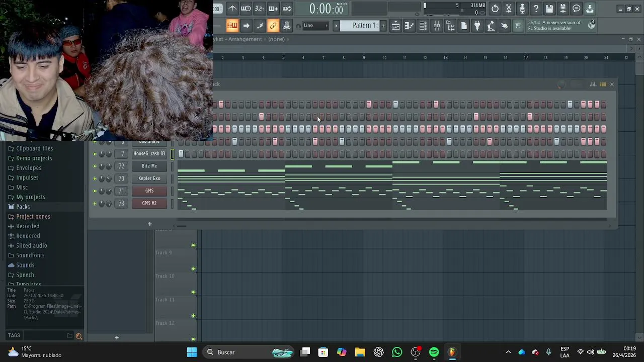Toggle the Browser view icon
This screenshot has height=362, width=644.
(x=450, y=26)
